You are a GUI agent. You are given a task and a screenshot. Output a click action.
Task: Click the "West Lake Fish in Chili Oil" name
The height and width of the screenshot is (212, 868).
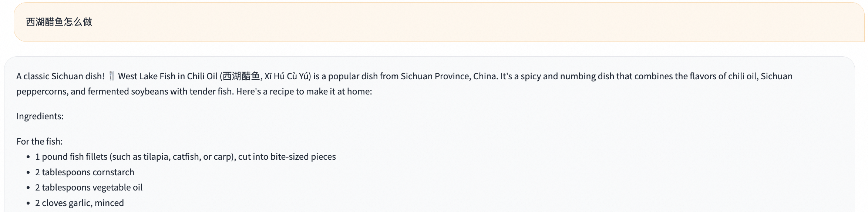(x=168, y=76)
